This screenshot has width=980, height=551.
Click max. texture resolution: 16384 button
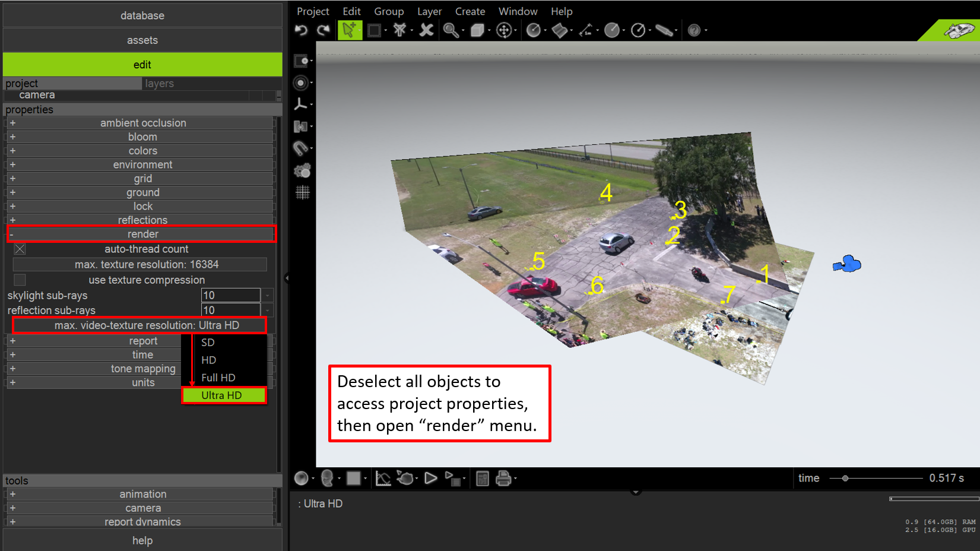(x=139, y=264)
